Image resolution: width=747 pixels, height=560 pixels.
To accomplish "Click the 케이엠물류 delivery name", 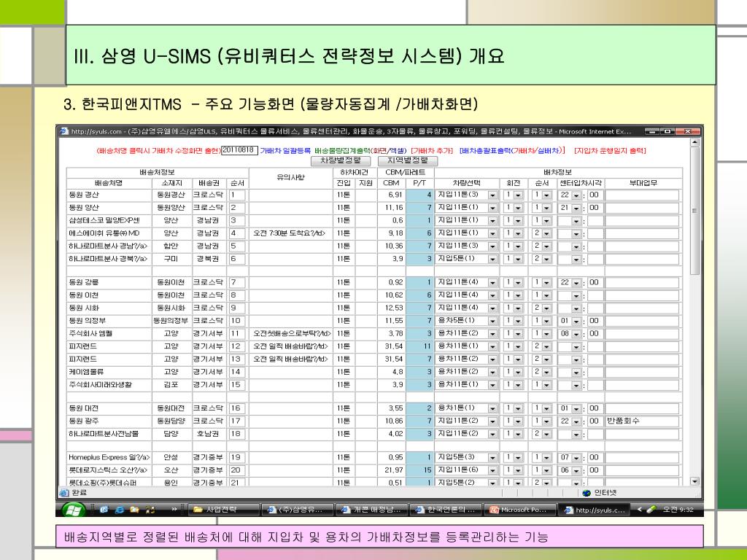I will (86, 371).
